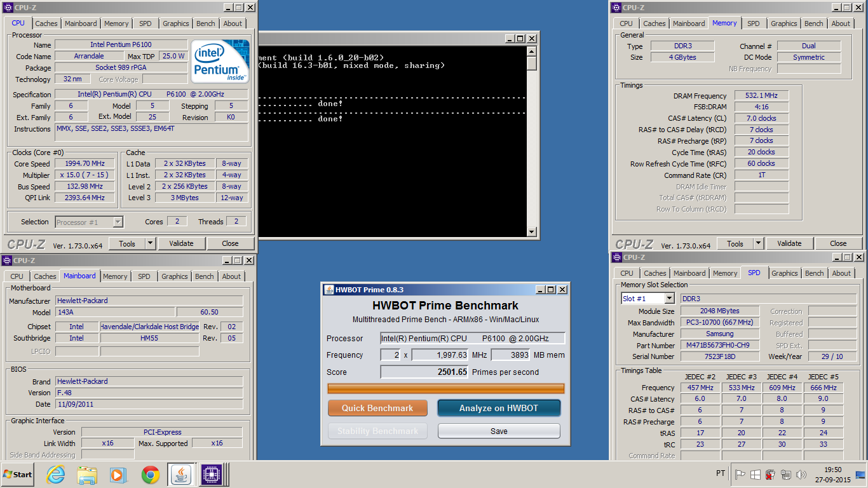Viewport: 868px width, 488px height.
Task: Click the Intel Pentium inside logo
Action: click(x=220, y=61)
